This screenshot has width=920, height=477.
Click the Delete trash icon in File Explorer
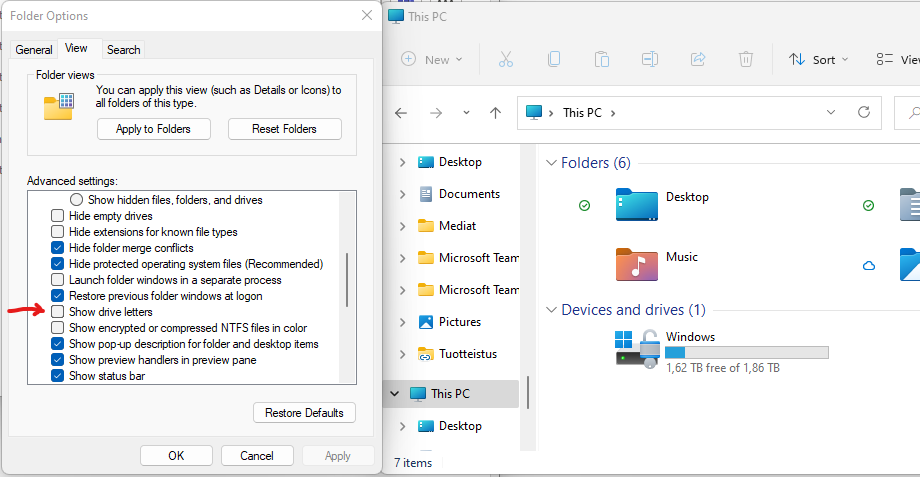(746, 59)
